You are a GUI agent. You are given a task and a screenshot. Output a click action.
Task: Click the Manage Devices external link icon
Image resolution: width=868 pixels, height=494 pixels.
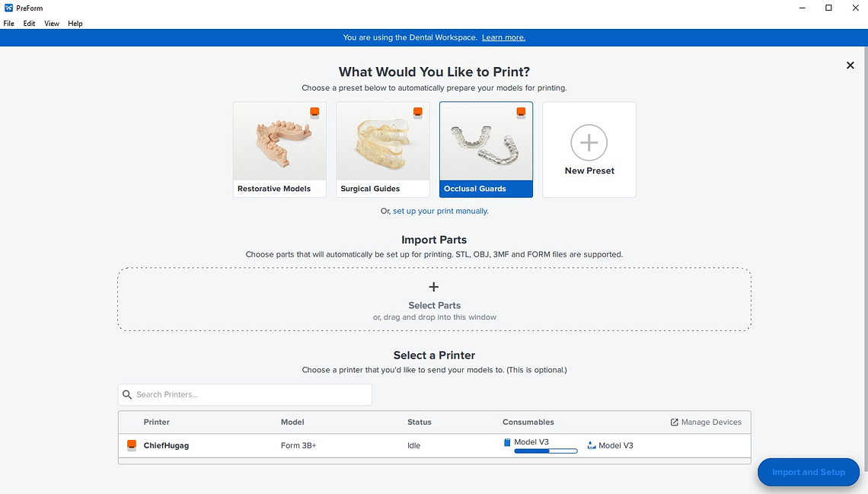pyautogui.click(x=674, y=422)
